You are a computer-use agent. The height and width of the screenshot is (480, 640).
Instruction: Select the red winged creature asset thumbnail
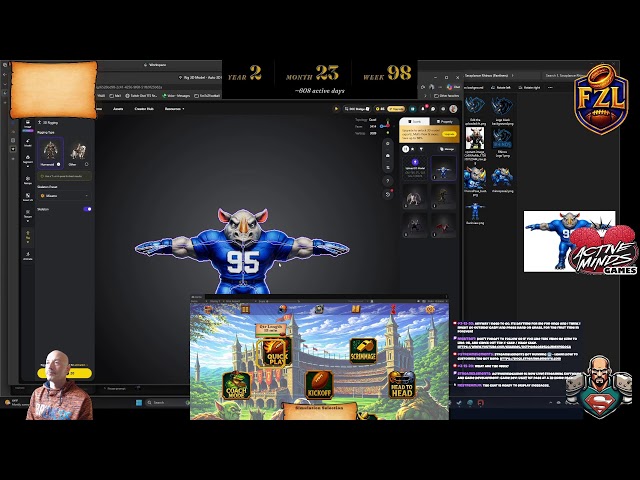[x=444, y=225]
